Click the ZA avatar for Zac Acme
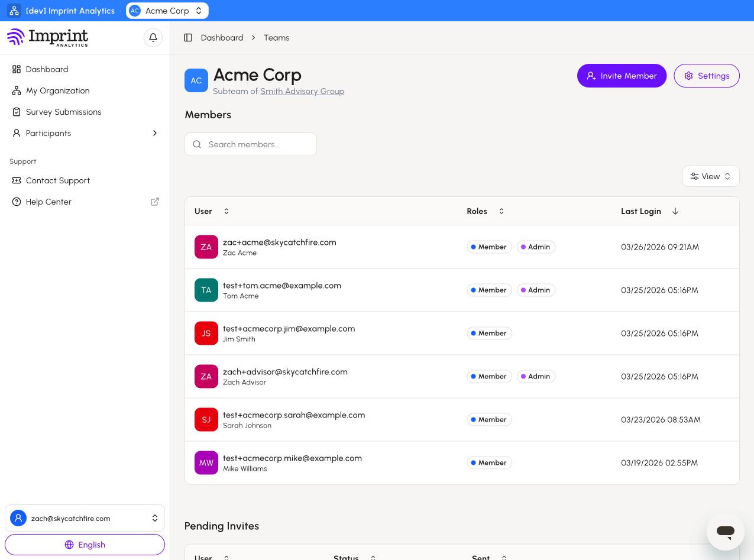The width and height of the screenshot is (754, 560). (206, 247)
